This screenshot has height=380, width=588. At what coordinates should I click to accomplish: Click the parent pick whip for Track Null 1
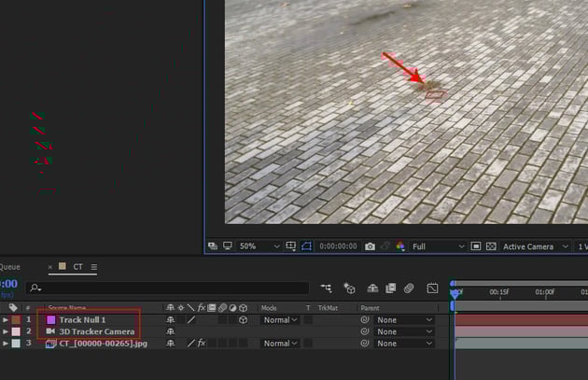(365, 319)
